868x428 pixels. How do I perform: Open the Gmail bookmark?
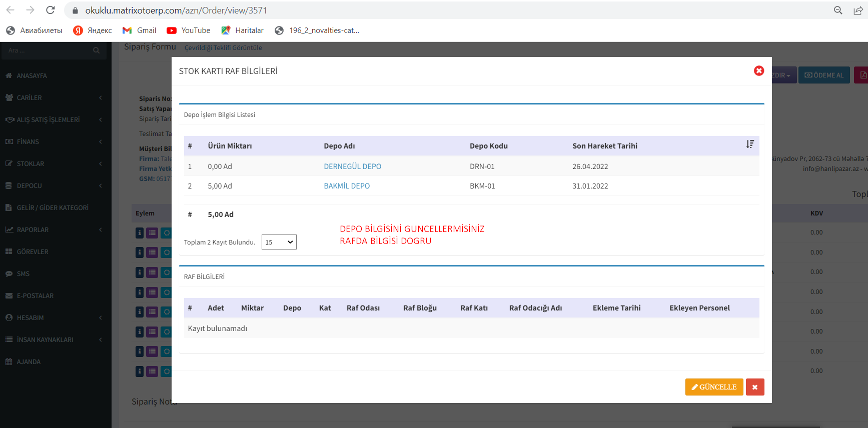140,30
